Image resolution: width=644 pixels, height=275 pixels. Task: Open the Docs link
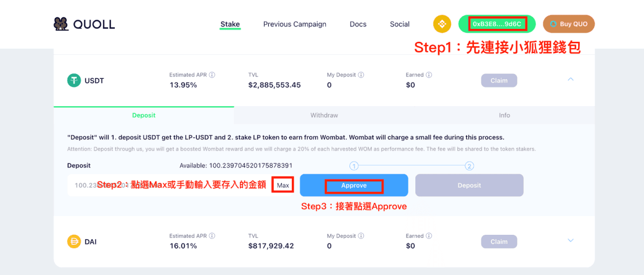[358, 24]
